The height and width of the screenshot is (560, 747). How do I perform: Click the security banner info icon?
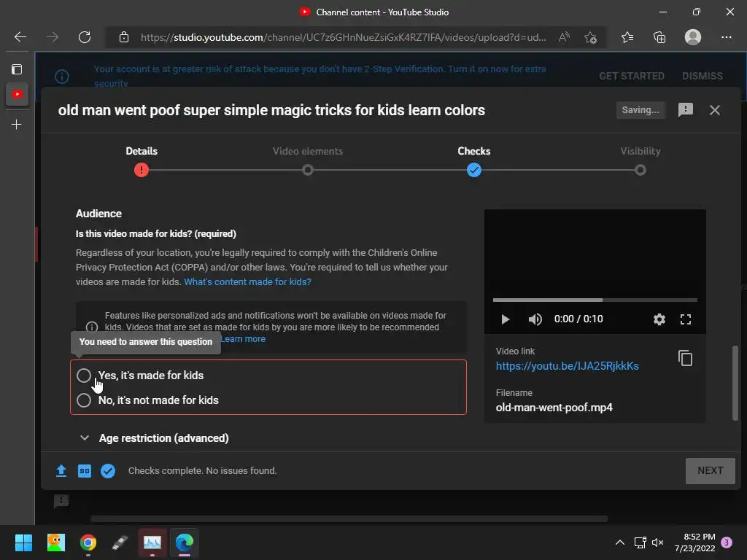[62, 76]
